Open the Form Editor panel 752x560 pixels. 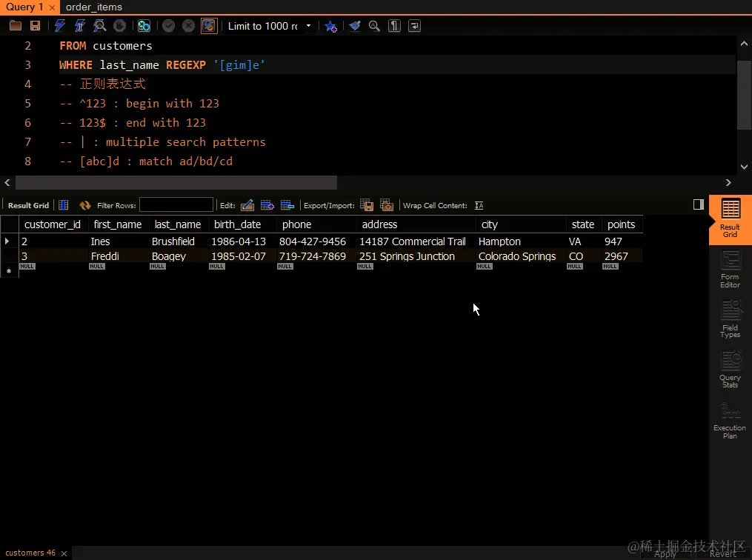[x=730, y=270]
